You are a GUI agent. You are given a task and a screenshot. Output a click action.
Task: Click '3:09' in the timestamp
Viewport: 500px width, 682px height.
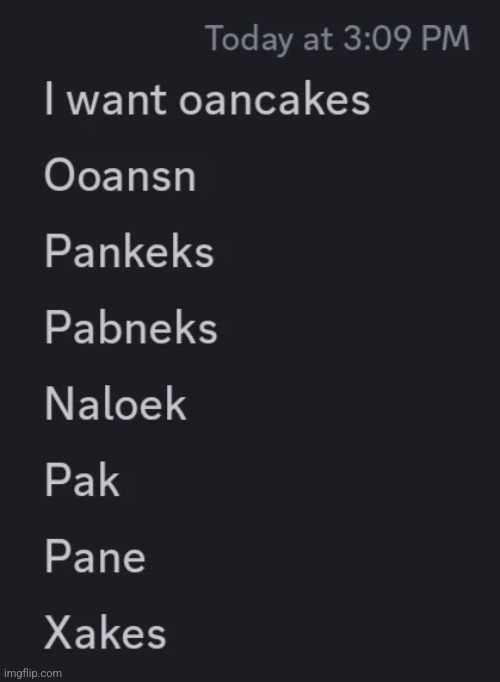point(377,39)
